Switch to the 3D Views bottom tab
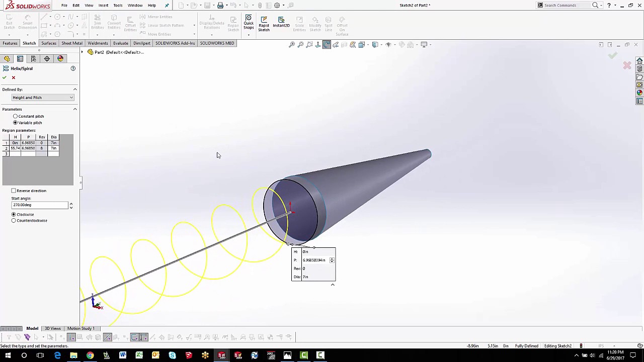Screen dimensions: 644x362 52,328
